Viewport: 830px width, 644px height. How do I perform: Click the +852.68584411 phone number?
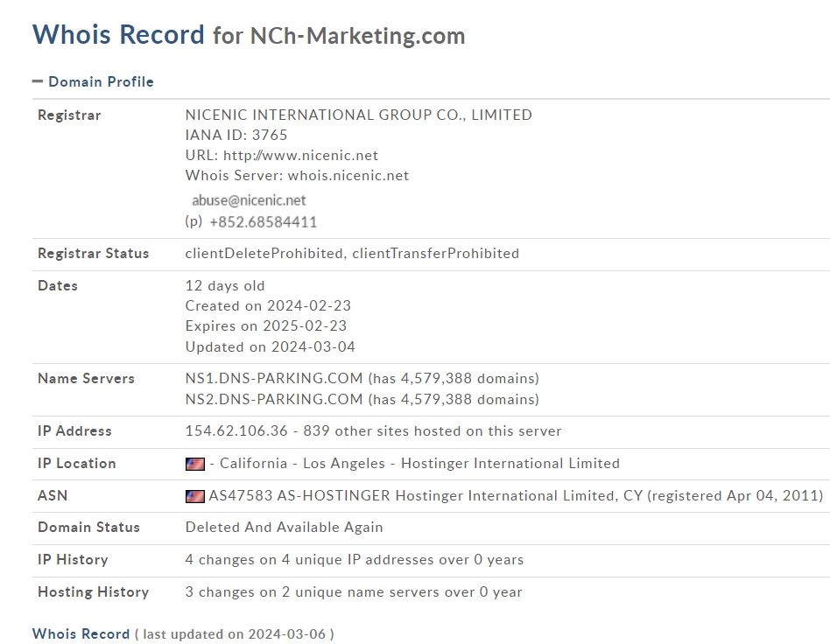coord(263,221)
